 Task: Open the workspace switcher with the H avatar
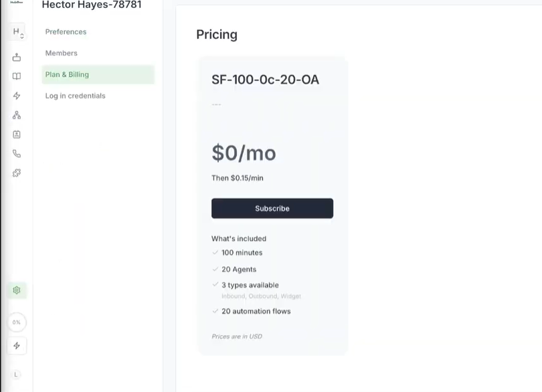click(17, 32)
